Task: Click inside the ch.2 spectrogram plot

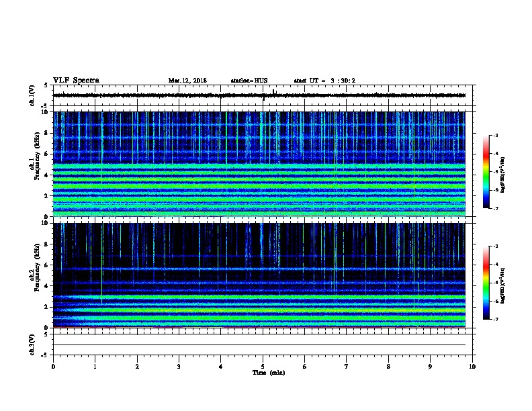Action: pos(259,275)
